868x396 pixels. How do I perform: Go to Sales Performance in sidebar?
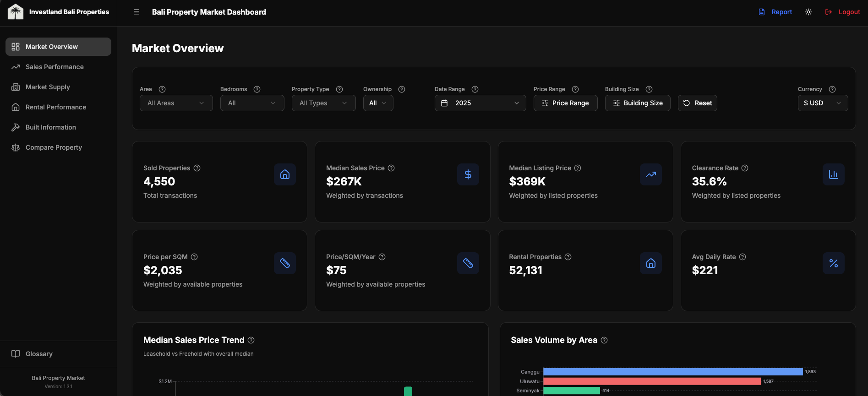point(55,67)
